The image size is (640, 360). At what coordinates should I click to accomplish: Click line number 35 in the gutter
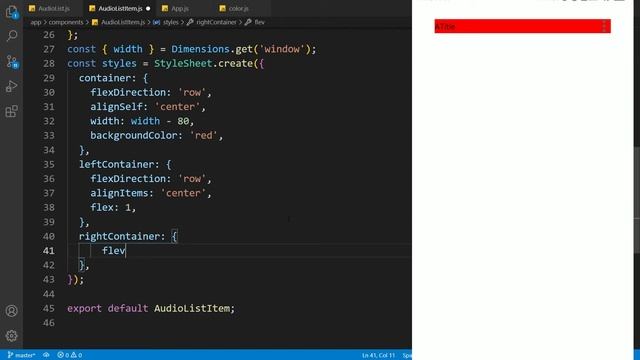49,164
